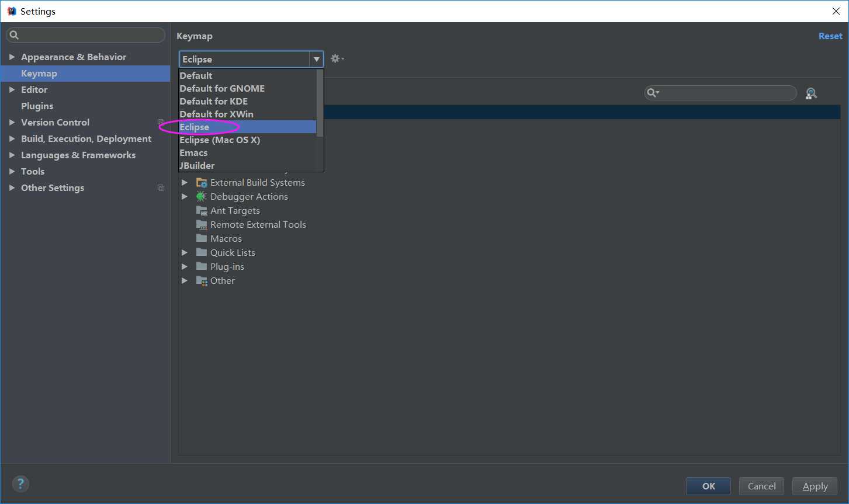
Task: Click the project-level icon next to Other Settings
Action: pyautogui.click(x=161, y=188)
